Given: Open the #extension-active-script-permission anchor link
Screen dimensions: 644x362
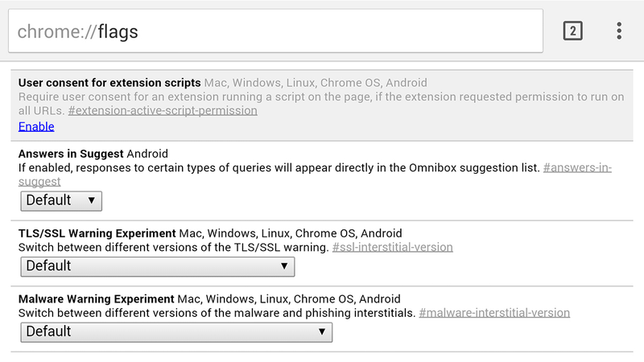Looking at the screenshot, I should pyautogui.click(x=163, y=111).
